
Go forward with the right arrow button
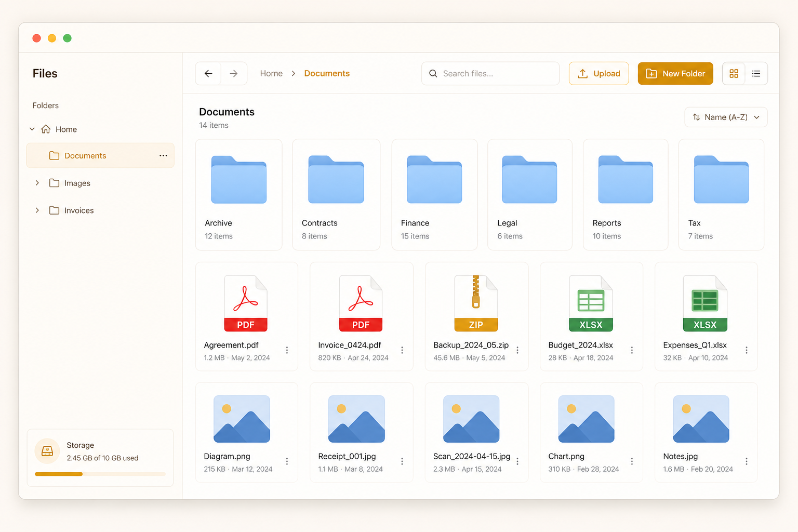[x=234, y=74]
